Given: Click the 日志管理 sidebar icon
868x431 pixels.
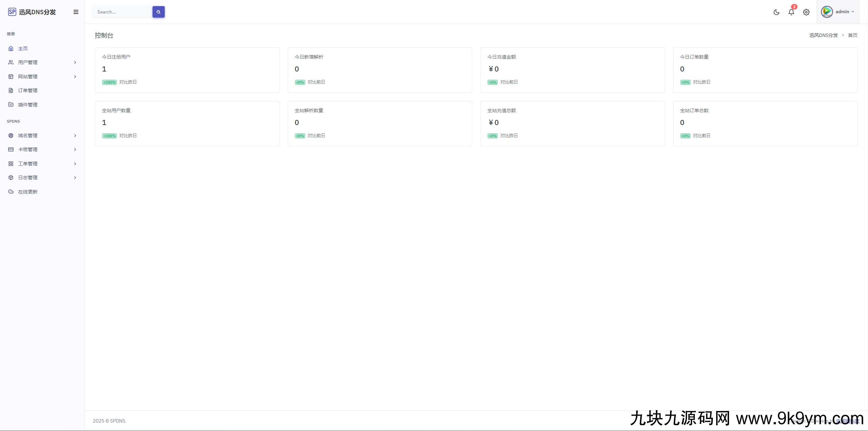Looking at the screenshot, I should click(11, 177).
